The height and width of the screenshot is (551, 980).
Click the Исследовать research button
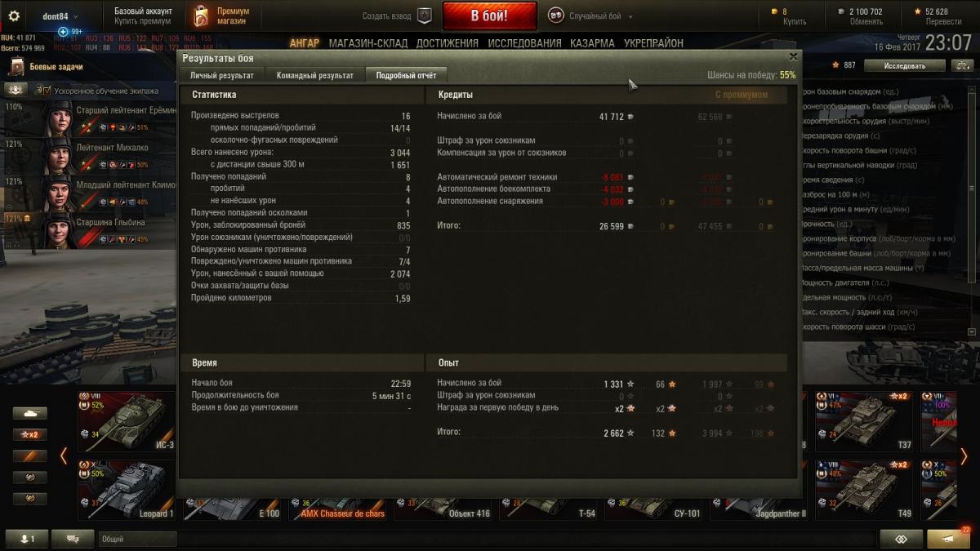[x=904, y=65]
